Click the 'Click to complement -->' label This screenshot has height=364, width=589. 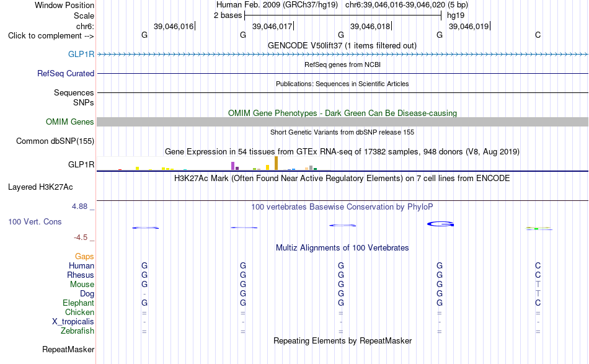pos(51,36)
